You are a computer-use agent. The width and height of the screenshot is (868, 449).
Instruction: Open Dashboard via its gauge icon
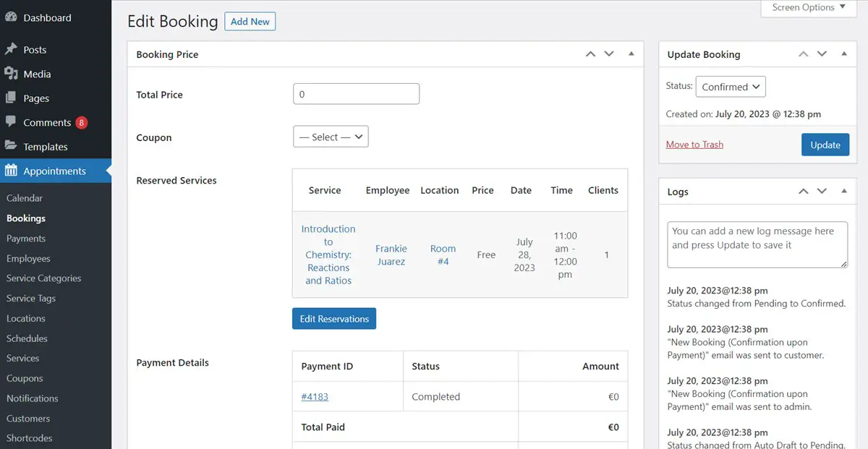(x=11, y=17)
